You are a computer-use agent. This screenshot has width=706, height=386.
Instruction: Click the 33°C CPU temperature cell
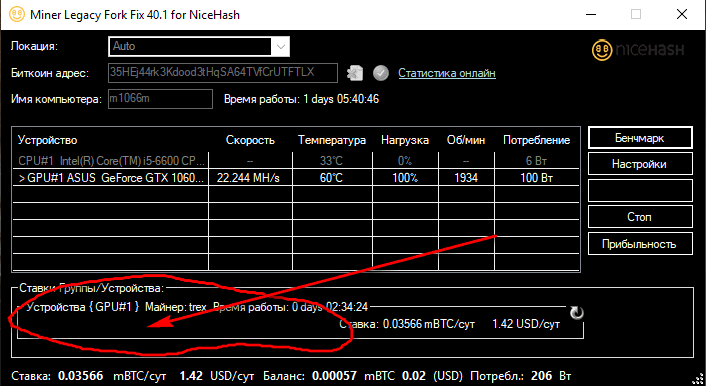331,160
